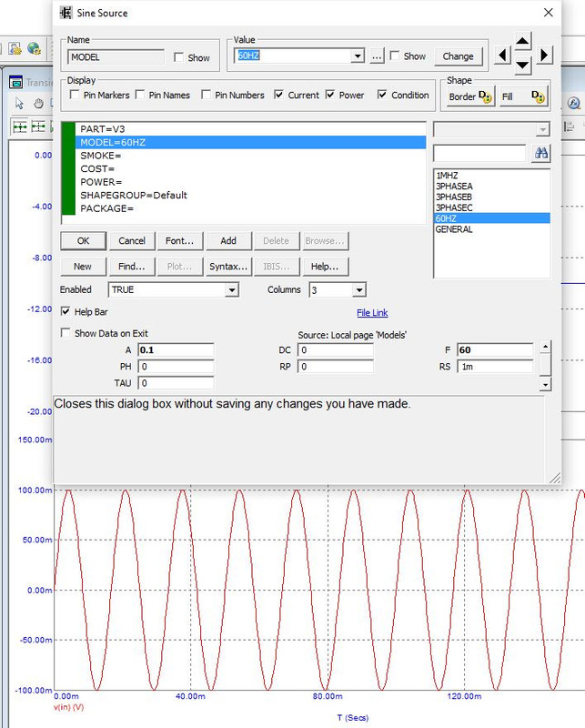
Task: Click the user settings icon in main toolbar
Action: 15,48
